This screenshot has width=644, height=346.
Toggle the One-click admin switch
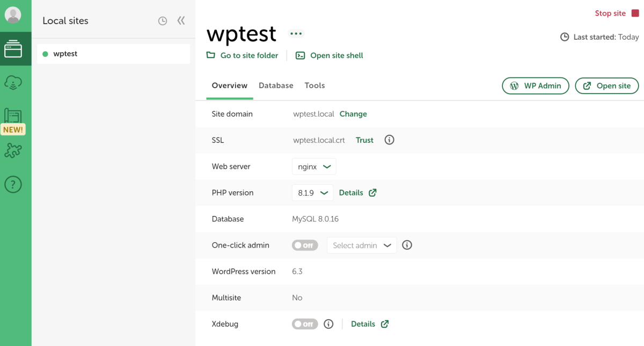(305, 245)
